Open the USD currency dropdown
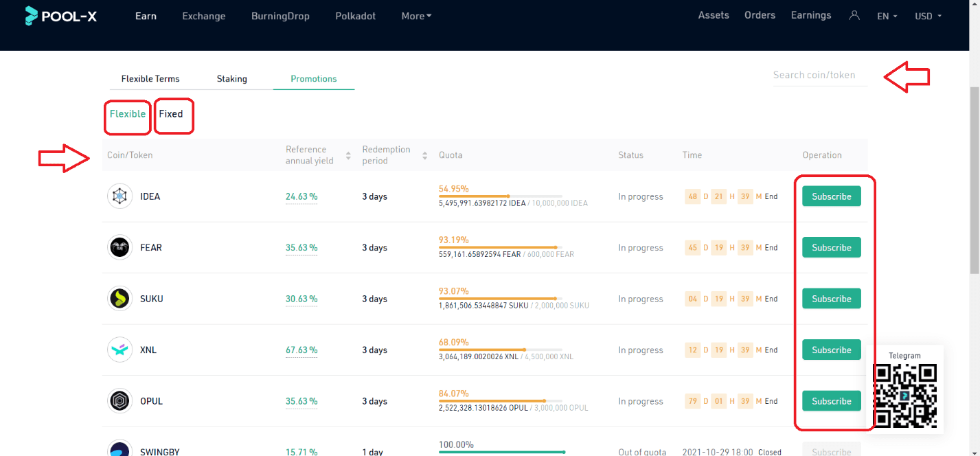The width and height of the screenshot is (980, 456). (928, 16)
